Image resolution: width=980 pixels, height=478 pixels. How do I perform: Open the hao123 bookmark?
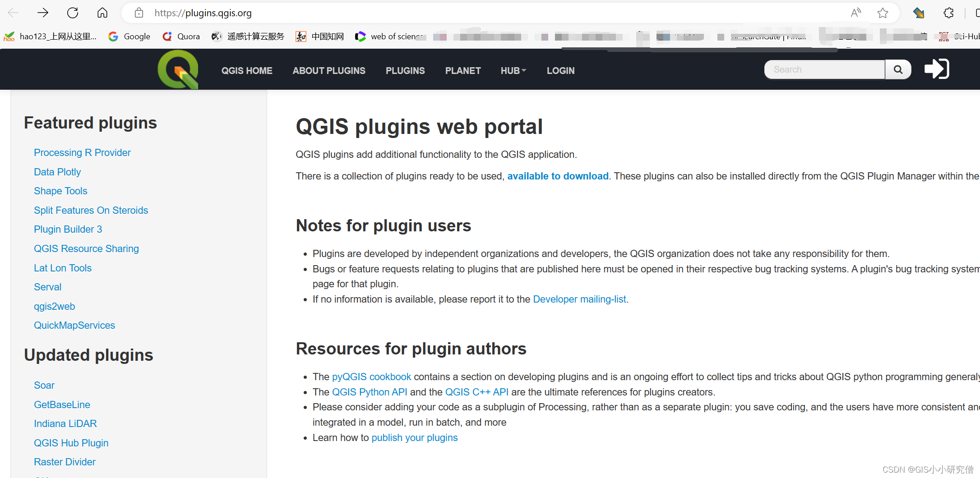click(50, 37)
